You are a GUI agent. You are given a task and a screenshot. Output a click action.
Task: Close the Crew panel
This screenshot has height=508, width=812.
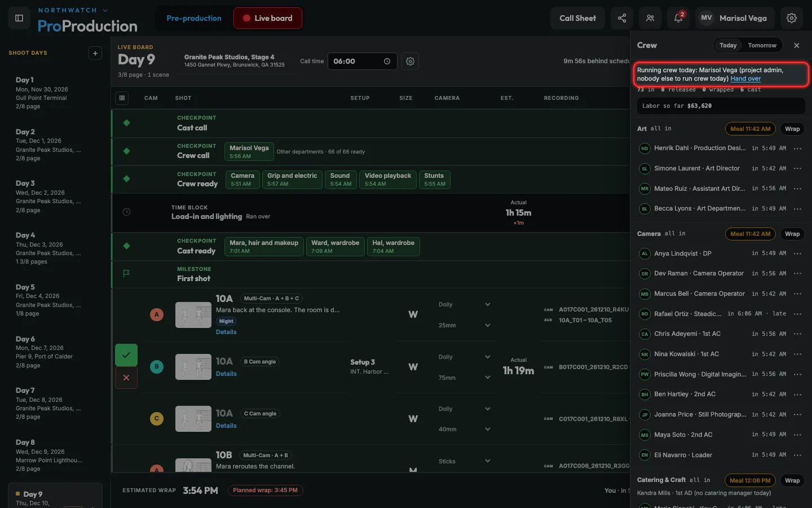[x=797, y=45]
